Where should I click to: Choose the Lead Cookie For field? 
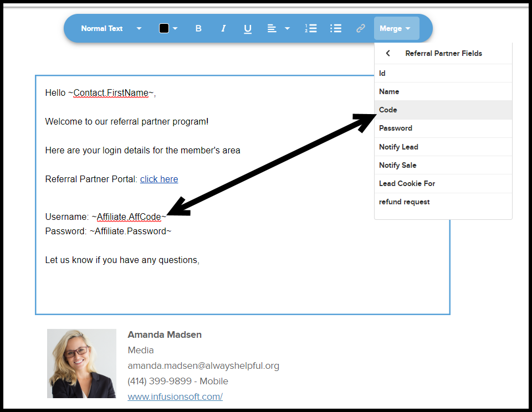click(x=443, y=183)
